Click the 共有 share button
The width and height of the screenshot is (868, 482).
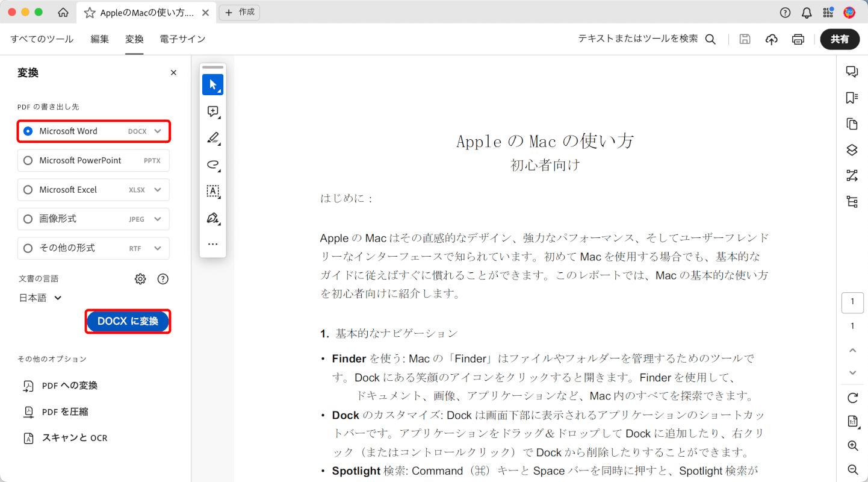point(840,39)
